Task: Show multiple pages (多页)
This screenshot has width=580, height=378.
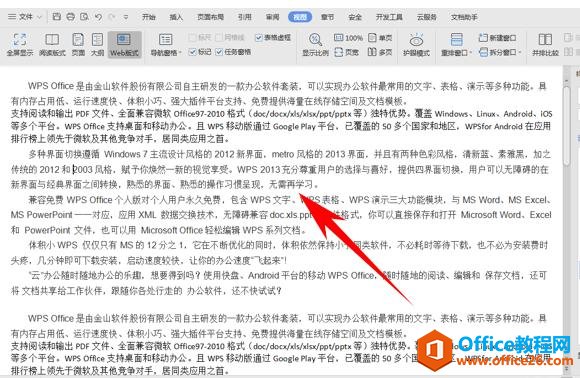Action: (x=380, y=52)
